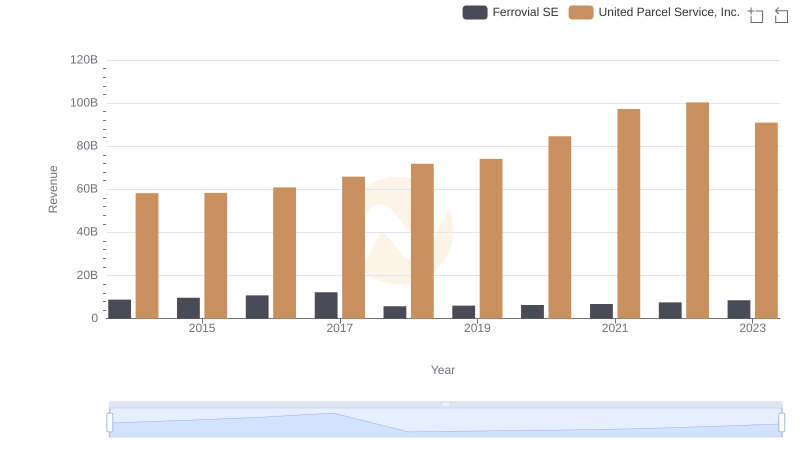Click the zoom reset restore icon
Image resolution: width=800 pixels, height=461 pixels.
pos(781,15)
